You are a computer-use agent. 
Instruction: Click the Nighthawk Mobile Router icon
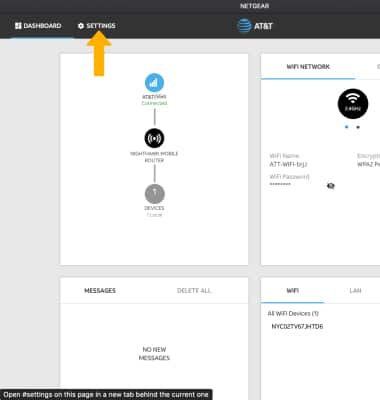(154, 138)
